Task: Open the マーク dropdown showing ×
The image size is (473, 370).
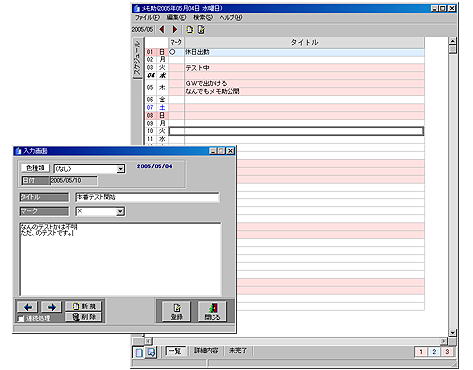Action: click(x=120, y=211)
